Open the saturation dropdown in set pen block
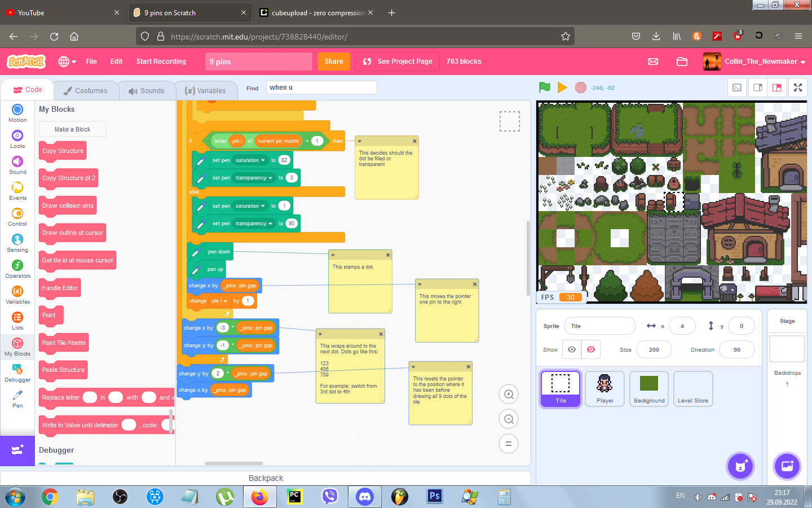 point(250,160)
